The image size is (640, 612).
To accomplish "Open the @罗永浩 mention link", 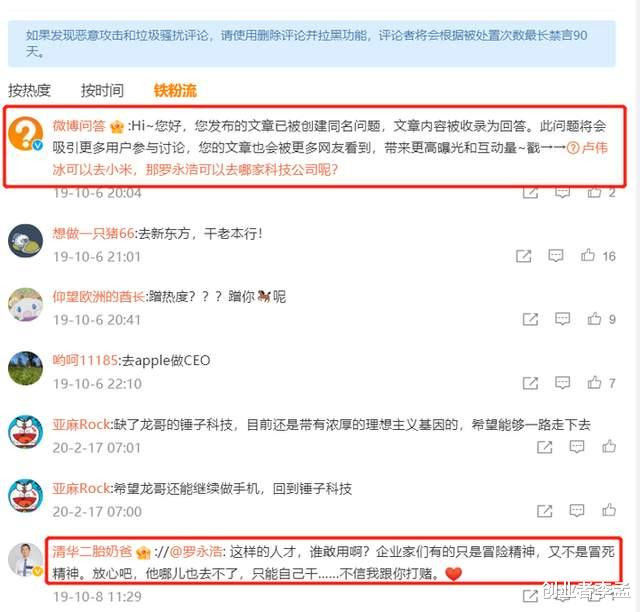I will click(196, 552).
